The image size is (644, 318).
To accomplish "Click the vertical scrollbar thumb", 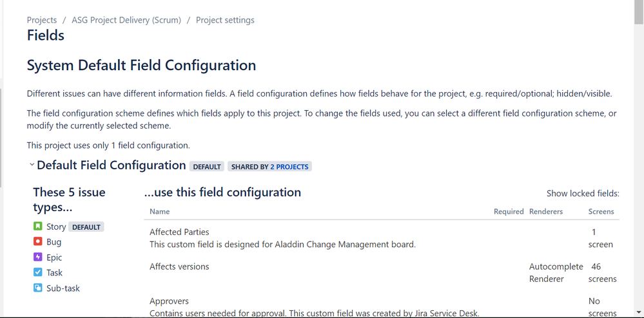I will click(639, 12).
